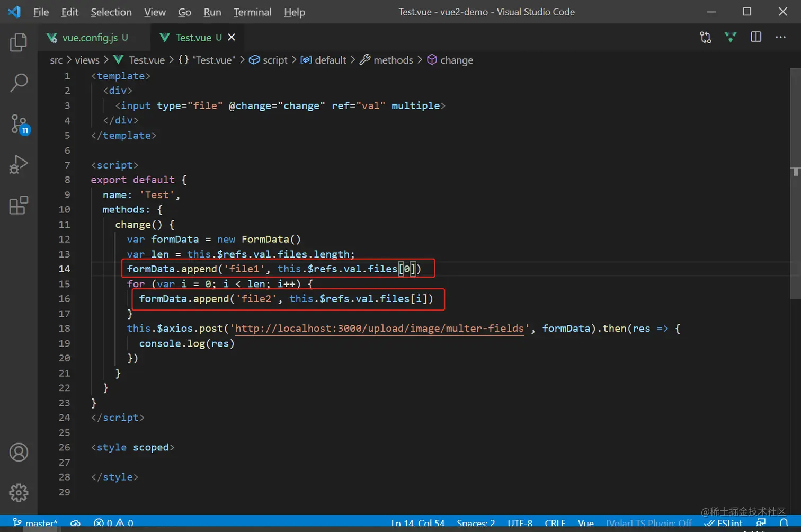Click "name: 'Test'," on line 9
Image resolution: width=801 pixels, height=532 pixels.
(x=141, y=194)
